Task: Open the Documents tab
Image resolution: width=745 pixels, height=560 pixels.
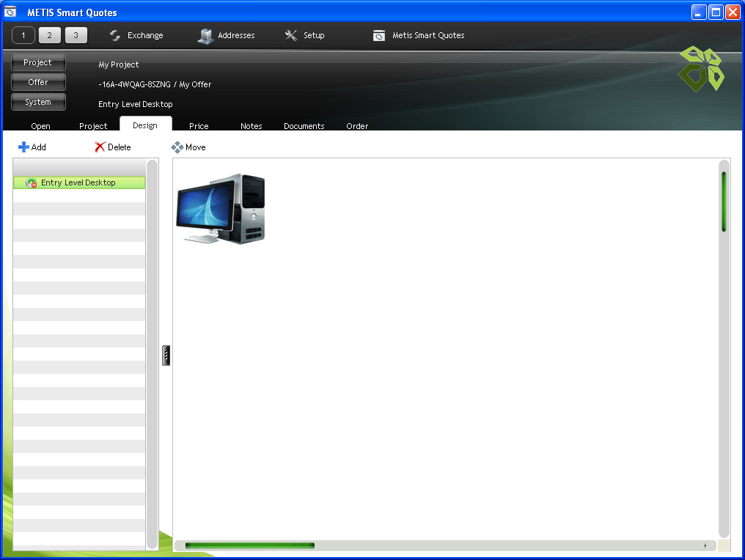Action: (304, 126)
